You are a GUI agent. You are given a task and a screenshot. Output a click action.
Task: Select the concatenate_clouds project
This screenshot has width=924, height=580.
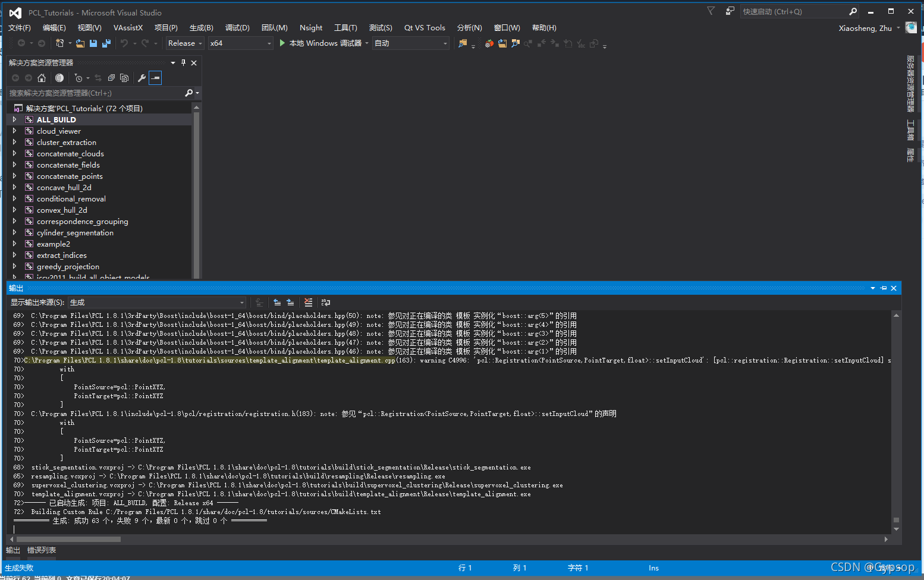[x=70, y=153]
